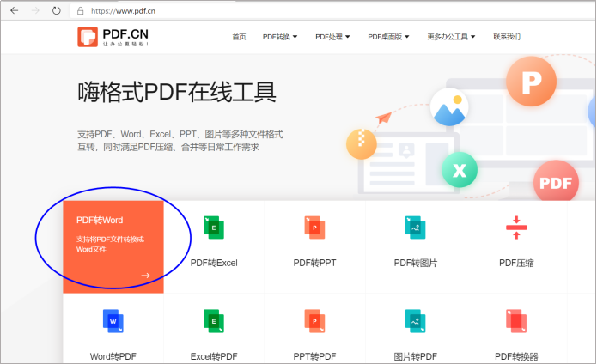
Task: Click the browser back arrow
Action: coord(15,10)
